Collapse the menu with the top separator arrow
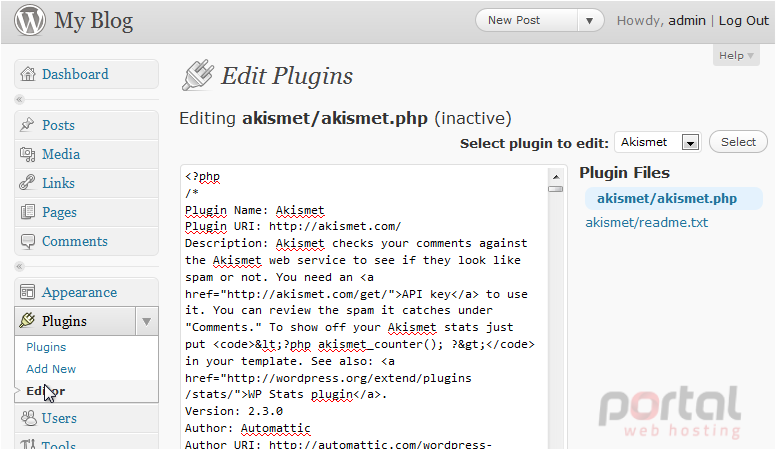 coord(19,100)
